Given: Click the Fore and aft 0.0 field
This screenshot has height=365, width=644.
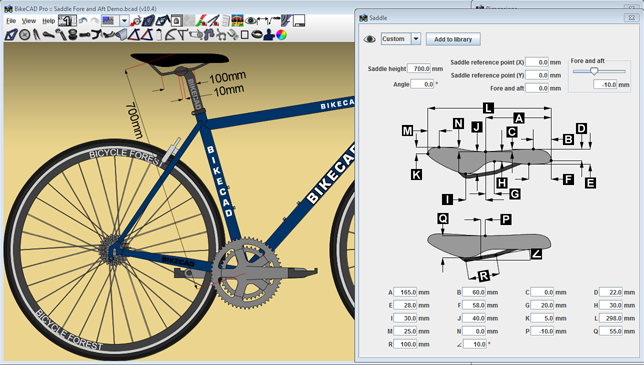Looking at the screenshot, I should tap(537, 88).
